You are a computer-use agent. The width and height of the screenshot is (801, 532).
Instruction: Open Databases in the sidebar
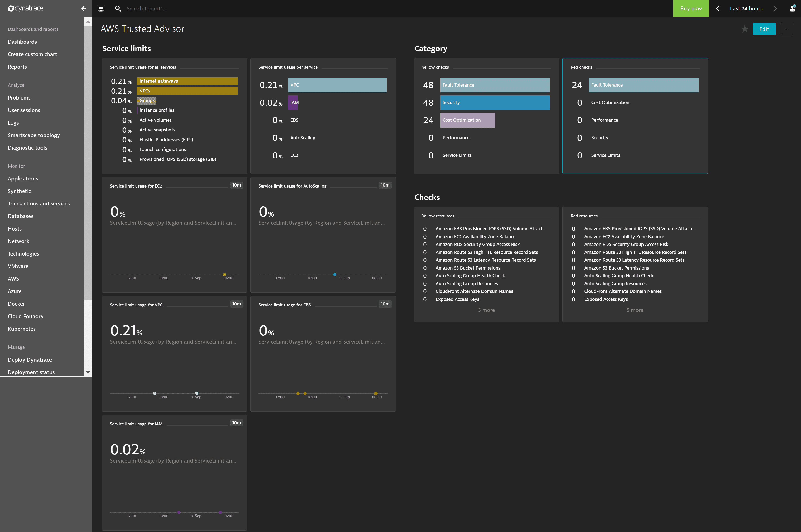20,217
